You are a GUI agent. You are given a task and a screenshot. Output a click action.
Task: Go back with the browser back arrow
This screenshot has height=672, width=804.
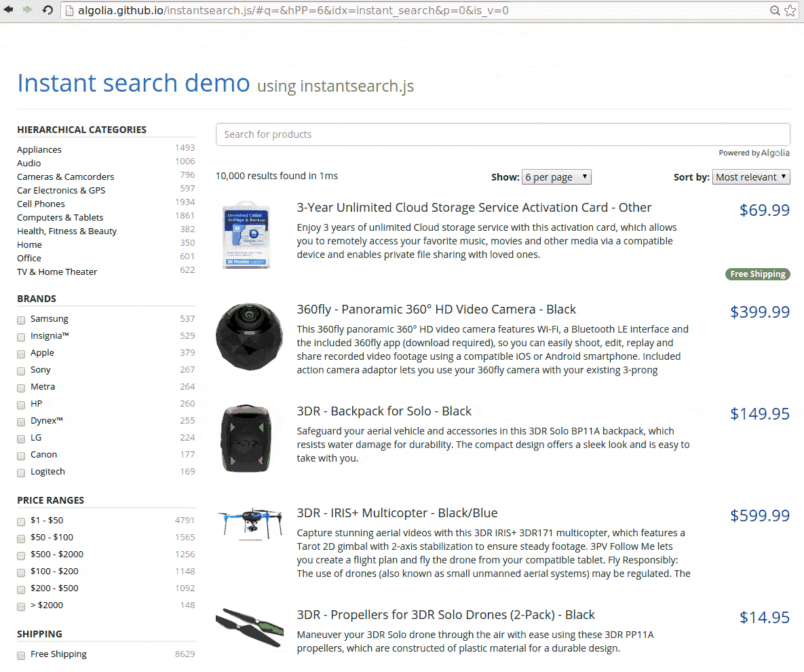click(x=9, y=10)
